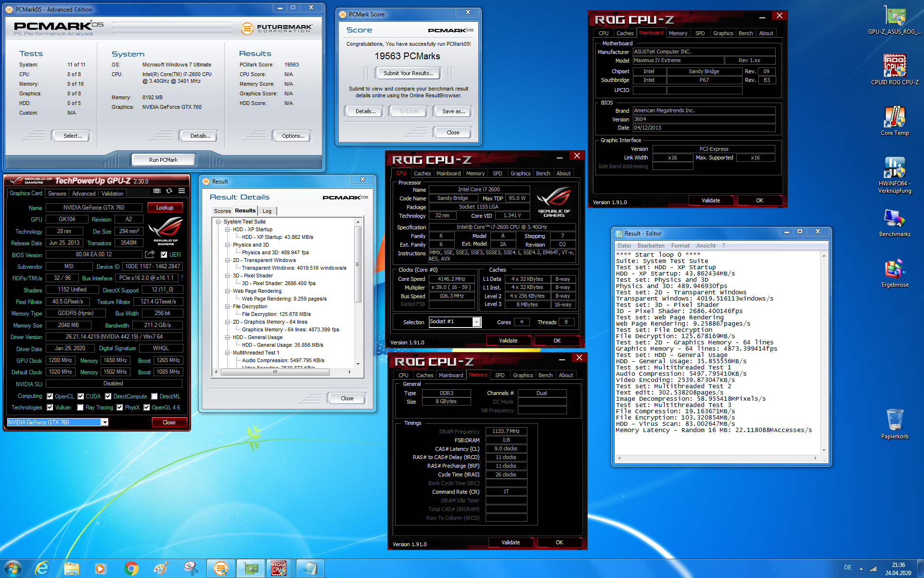Open Ergebnisse desktop icon

(895, 273)
